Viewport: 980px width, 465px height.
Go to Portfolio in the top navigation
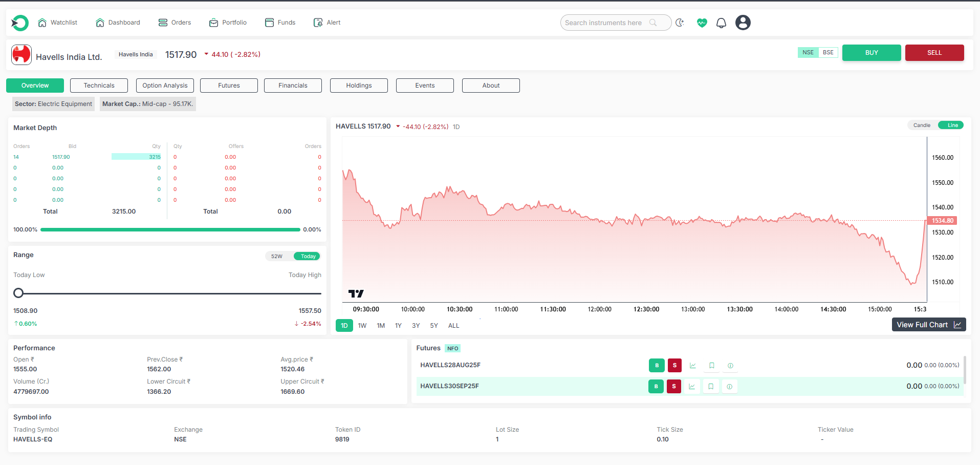pos(228,23)
